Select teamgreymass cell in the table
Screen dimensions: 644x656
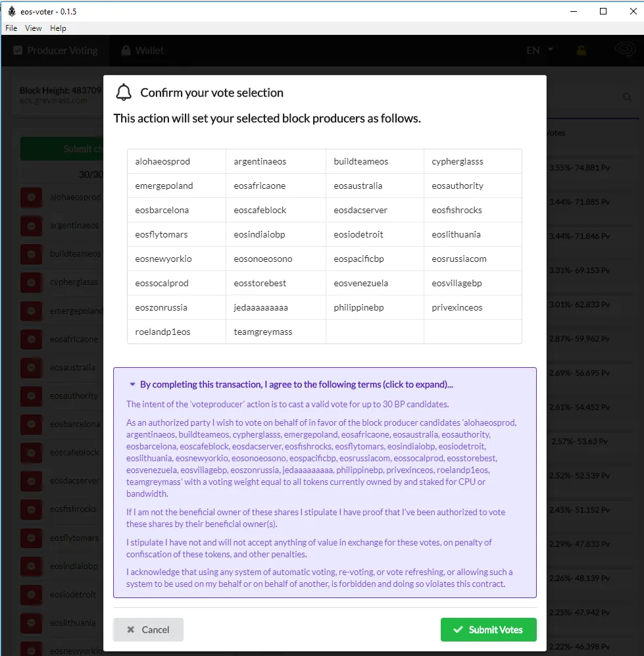point(276,332)
